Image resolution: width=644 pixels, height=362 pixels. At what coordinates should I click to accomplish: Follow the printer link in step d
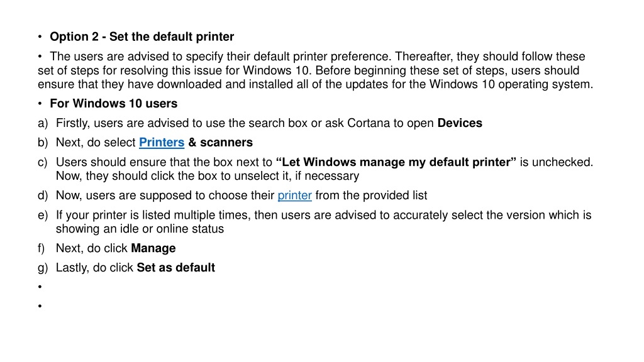pyautogui.click(x=294, y=195)
